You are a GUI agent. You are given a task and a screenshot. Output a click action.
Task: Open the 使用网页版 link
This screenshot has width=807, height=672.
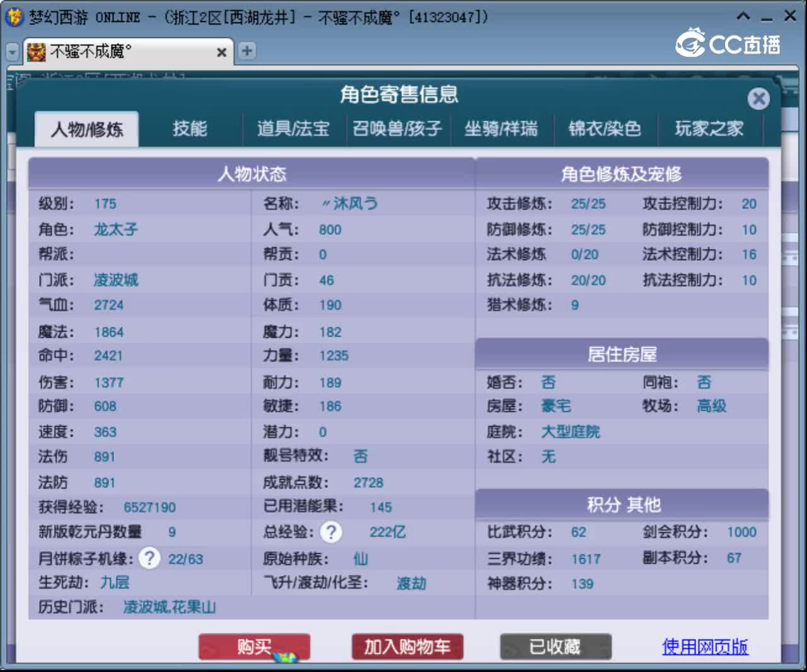[705, 647]
